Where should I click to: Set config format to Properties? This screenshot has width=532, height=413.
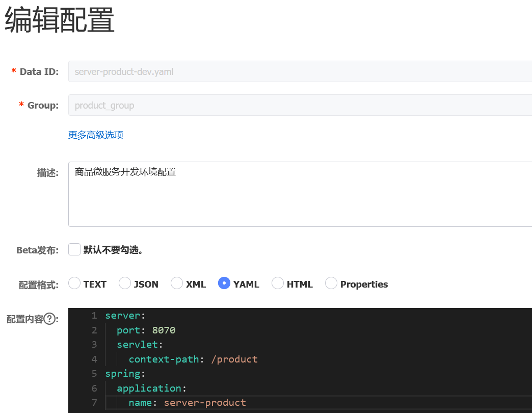click(x=331, y=283)
